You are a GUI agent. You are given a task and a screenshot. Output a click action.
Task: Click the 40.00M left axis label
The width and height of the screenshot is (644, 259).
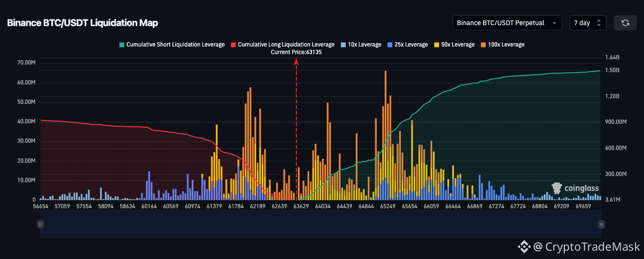click(x=26, y=121)
